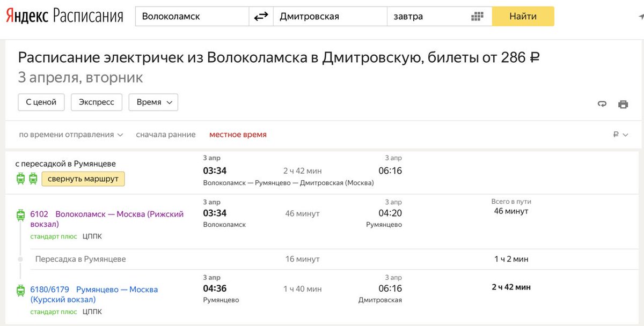Click the date heading 3 апреля, вторник

click(80, 78)
